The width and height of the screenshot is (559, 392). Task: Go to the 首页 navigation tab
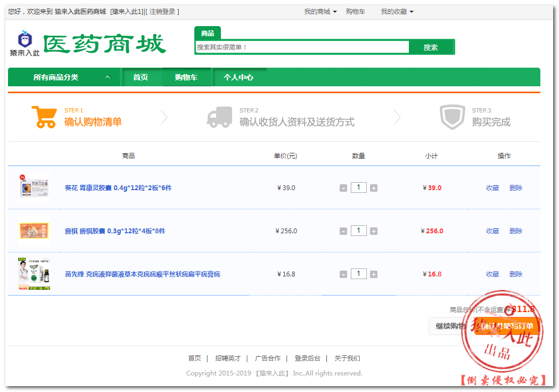coord(141,77)
